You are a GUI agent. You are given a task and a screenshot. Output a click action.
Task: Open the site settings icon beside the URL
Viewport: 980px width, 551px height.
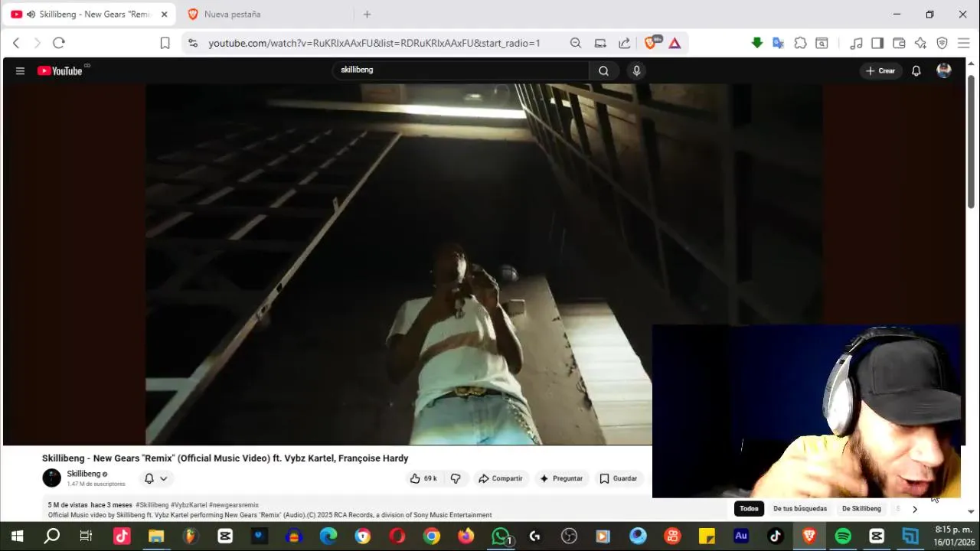[x=192, y=43]
